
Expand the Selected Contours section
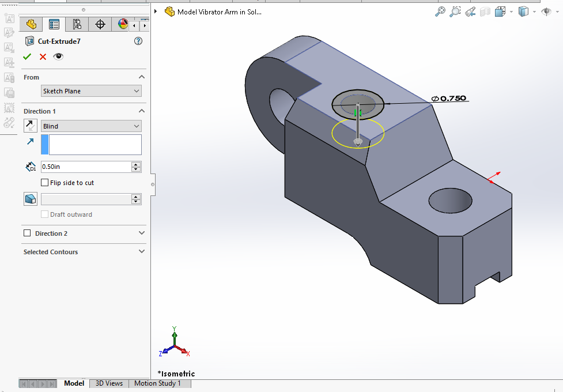(x=142, y=252)
